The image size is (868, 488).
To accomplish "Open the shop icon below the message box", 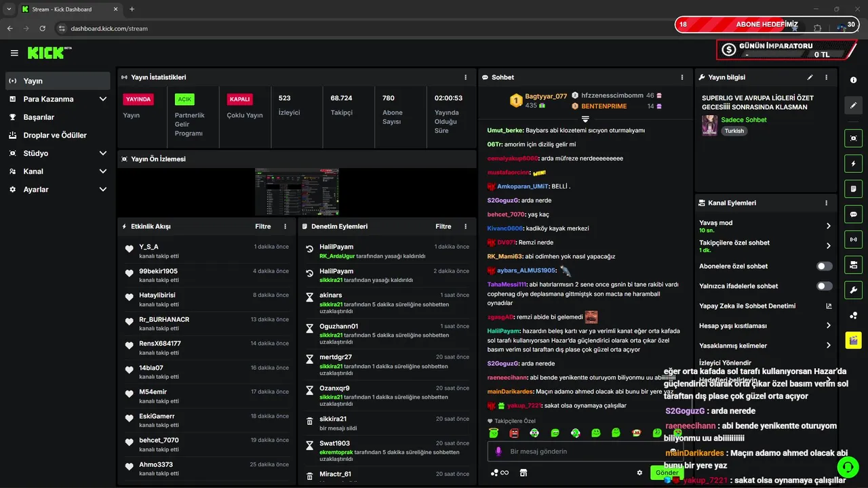I will (x=523, y=472).
